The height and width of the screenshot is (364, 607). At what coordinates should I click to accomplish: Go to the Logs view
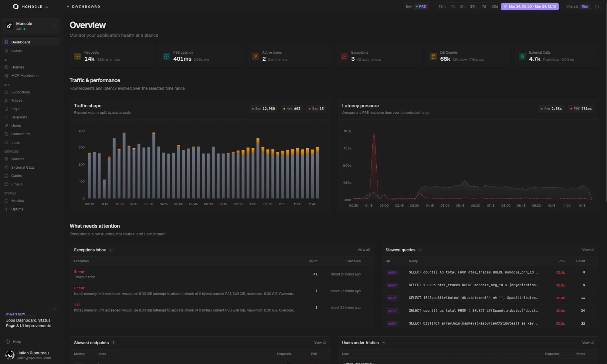pos(15,109)
